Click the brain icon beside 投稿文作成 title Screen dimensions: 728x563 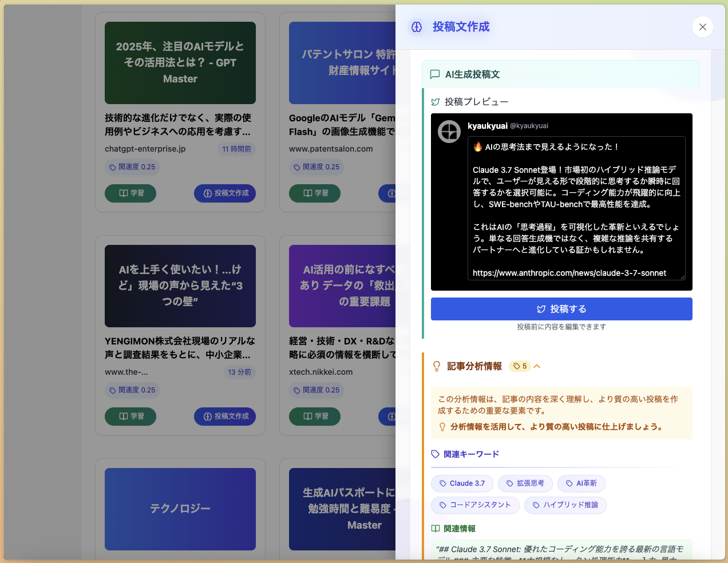[417, 27]
